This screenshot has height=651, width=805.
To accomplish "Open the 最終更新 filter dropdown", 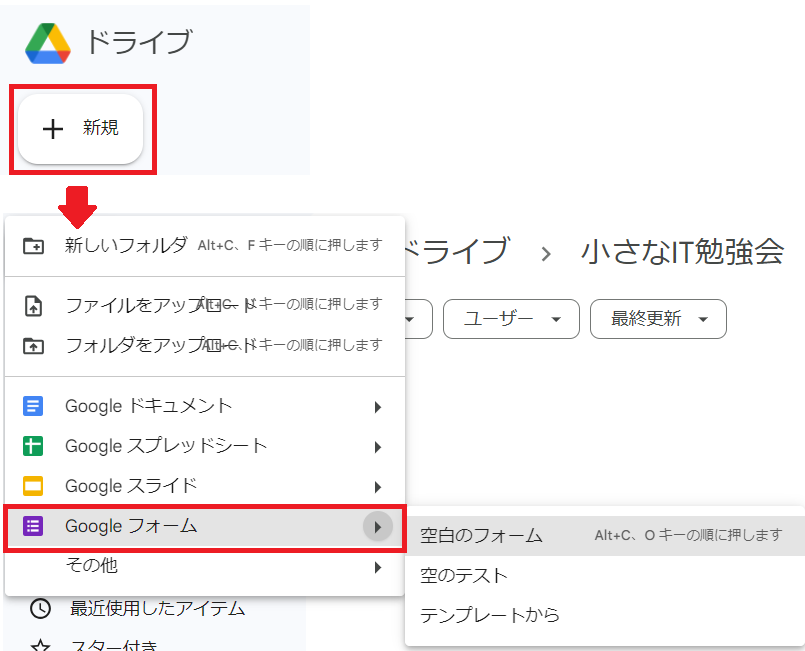I will [x=658, y=319].
